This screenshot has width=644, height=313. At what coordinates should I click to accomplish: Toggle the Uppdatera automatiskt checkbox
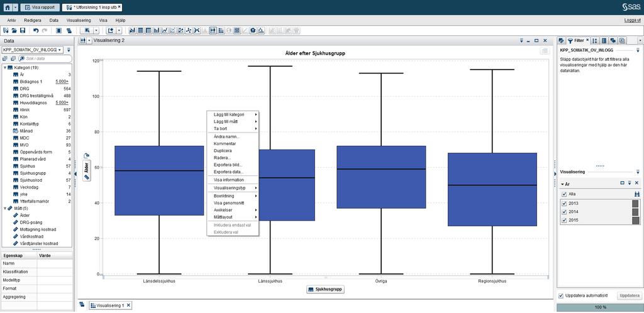[x=562, y=296]
